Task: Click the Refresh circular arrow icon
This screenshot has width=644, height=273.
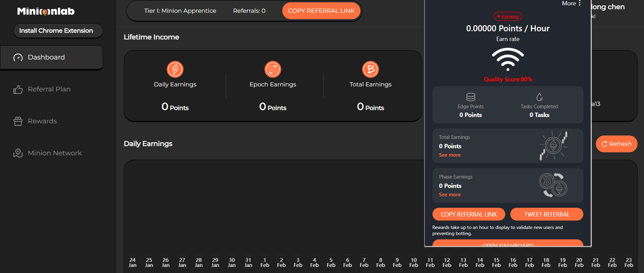Action: pyautogui.click(x=604, y=144)
